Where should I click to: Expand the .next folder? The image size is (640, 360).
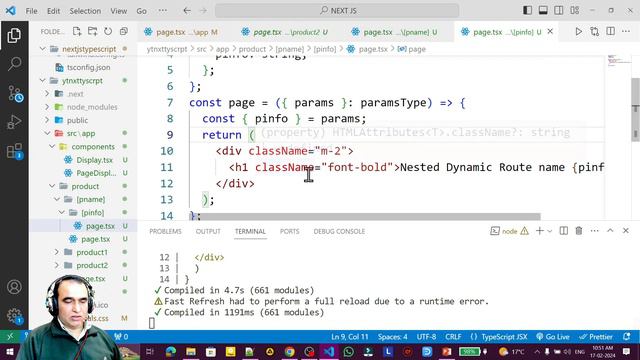pos(47,93)
